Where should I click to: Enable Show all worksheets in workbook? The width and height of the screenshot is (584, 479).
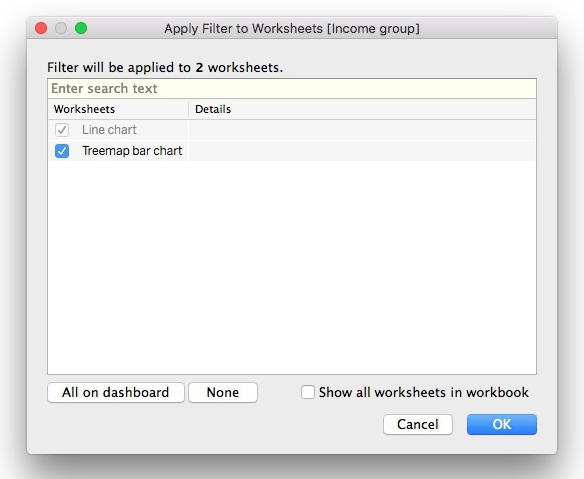[308, 392]
